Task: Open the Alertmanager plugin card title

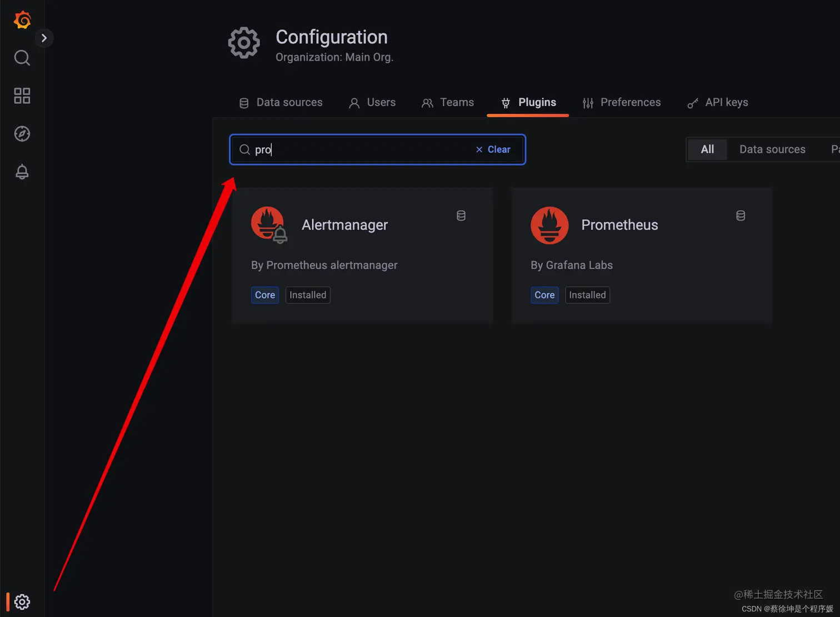Action: click(344, 225)
